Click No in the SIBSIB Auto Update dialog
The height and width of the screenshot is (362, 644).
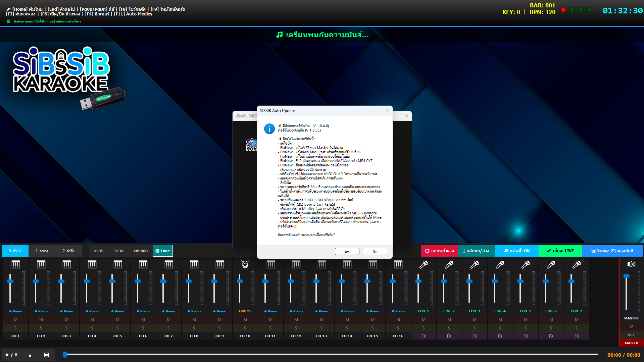[375, 252]
